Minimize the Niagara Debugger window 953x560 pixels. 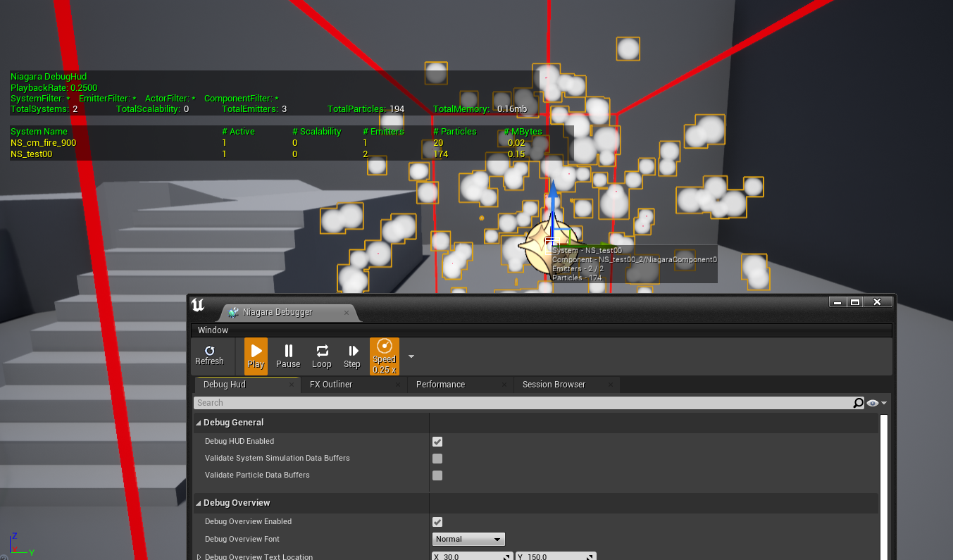pos(837,302)
